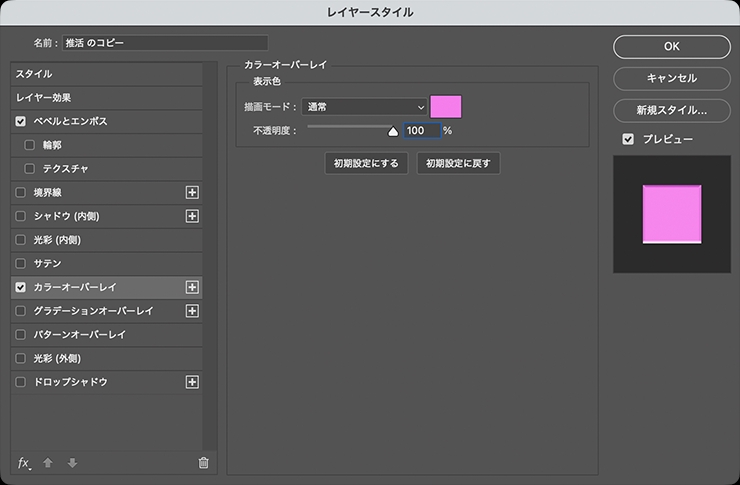Viewport: 740px width, 485px height.
Task: Disable the ベベルとエンボス checkbox
Action: (x=21, y=121)
